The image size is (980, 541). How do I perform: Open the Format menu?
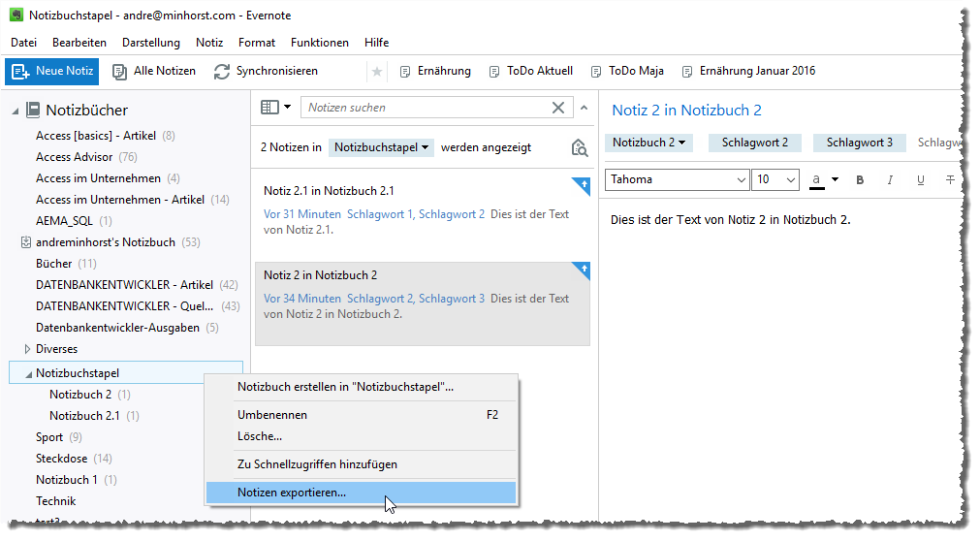256,43
